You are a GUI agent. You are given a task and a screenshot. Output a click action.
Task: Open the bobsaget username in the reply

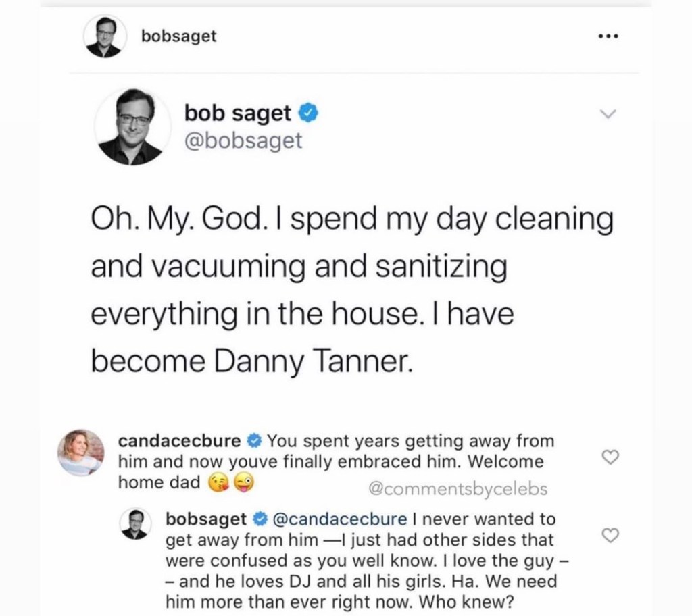click(207, 519)
